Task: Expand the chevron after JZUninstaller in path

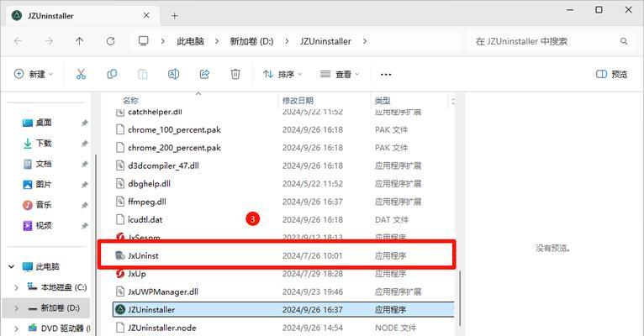Action: point(365,41)
